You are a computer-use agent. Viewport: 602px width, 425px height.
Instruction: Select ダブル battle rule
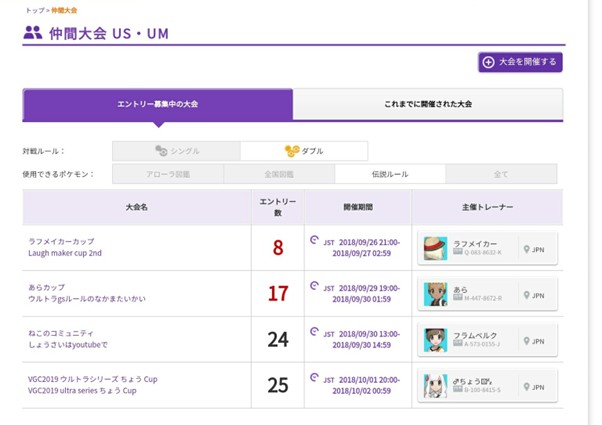coord(304,151)
